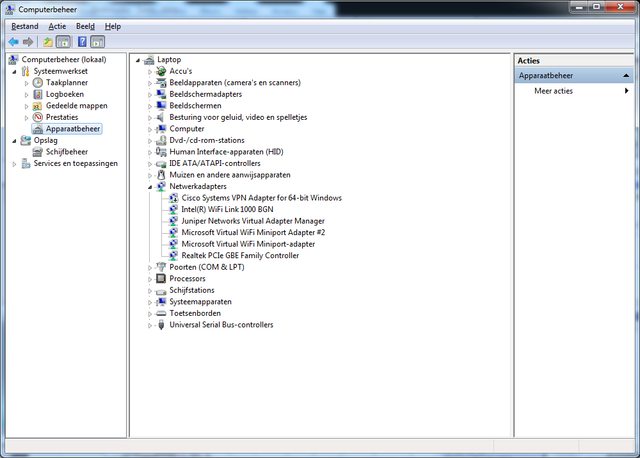The width and height of the screenshot is (640, 458).
Task: Click the Up one level folder icon
Action: click(48, 42)
